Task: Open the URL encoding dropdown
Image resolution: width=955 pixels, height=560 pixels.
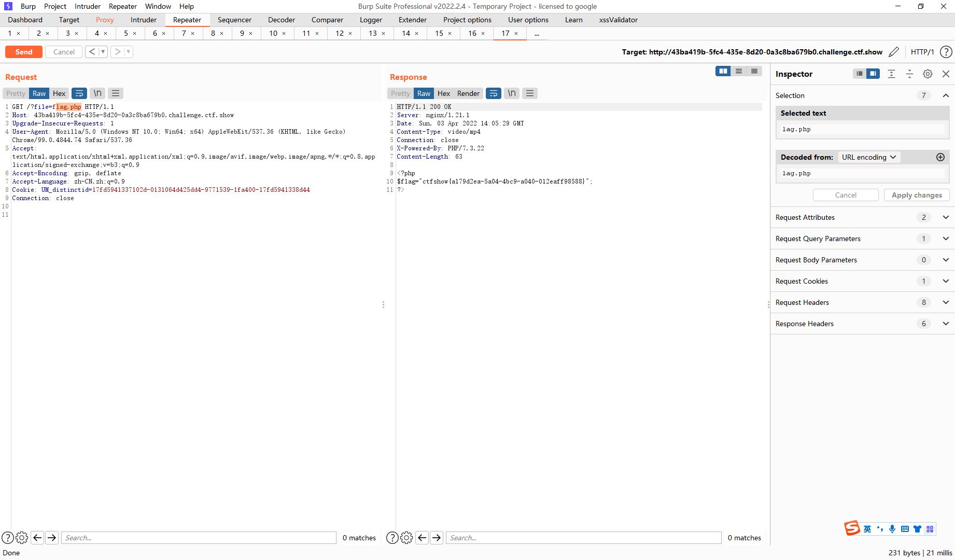Action: point(869,157)
